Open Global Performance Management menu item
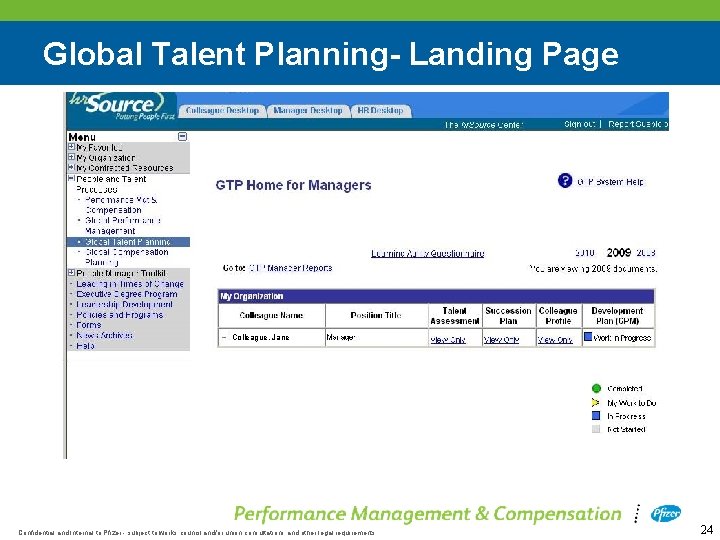Image resolution: width=720 pixels, height=540 pixels. [123, 225]
